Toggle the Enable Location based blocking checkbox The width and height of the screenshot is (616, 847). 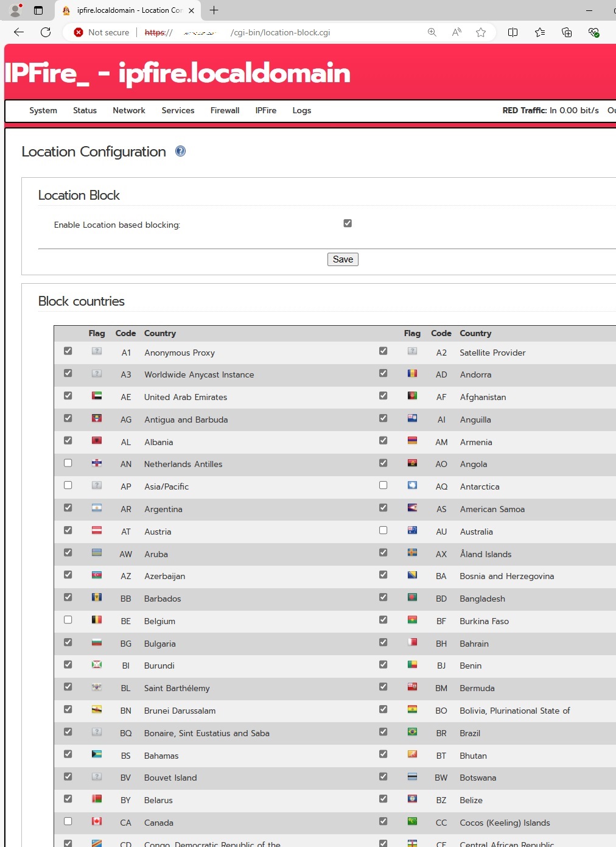pos(348,223)
